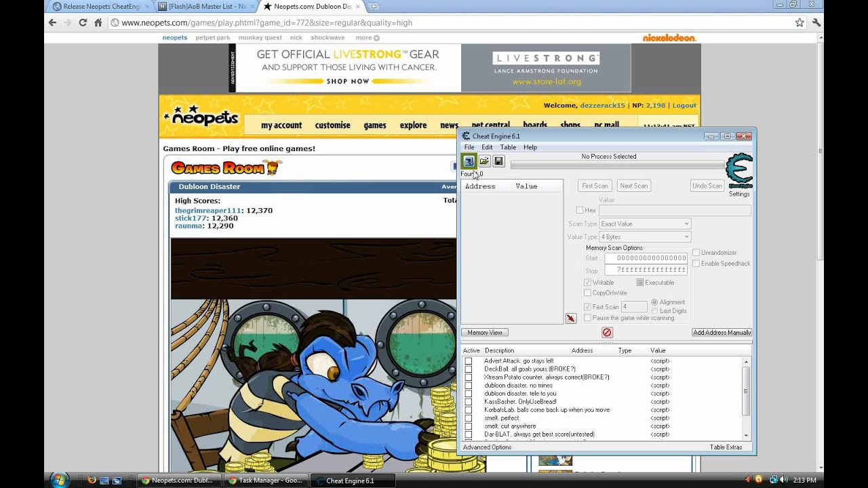Screen dimensions: 868x488
Task: Click the LiveStrong banner ad
Action: [x=433, y=68]
